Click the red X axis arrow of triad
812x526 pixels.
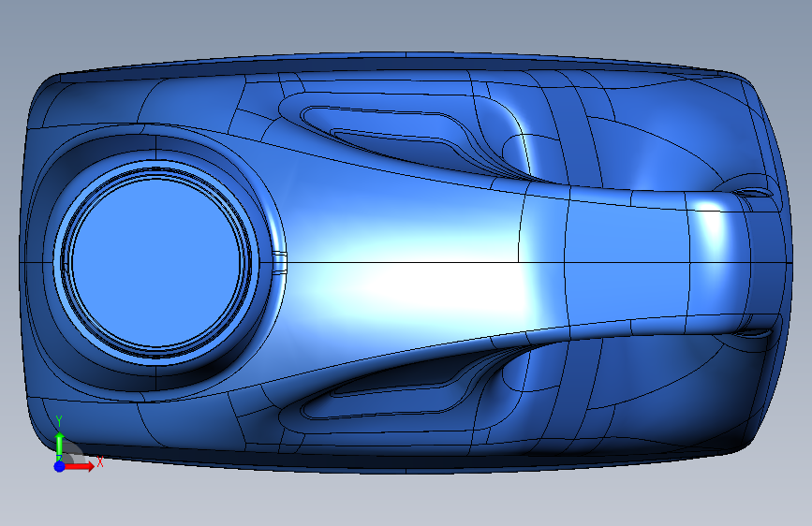(80, 466)
